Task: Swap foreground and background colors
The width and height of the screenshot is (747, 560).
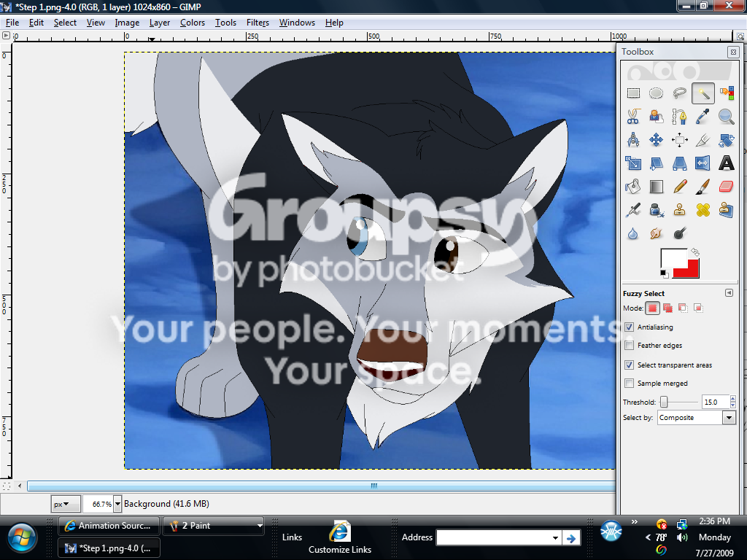Action: [695, 252]
